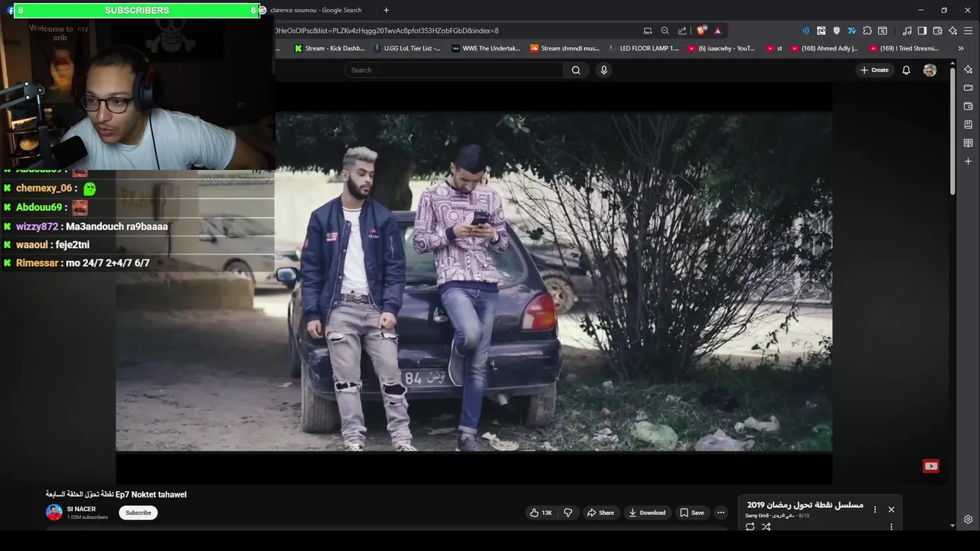Click the install app screen icon
Screen dimensions: 980x551
pos(648,31)
